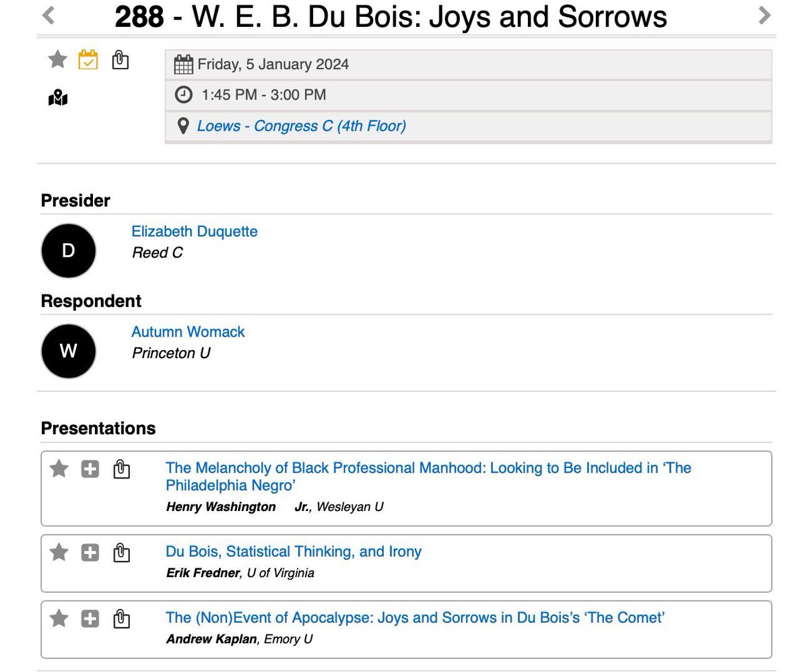The image size is (808, 672).
Task: Star the Statistical Thinking presentation
Action: pyautogui.click(x=59, y=551)
